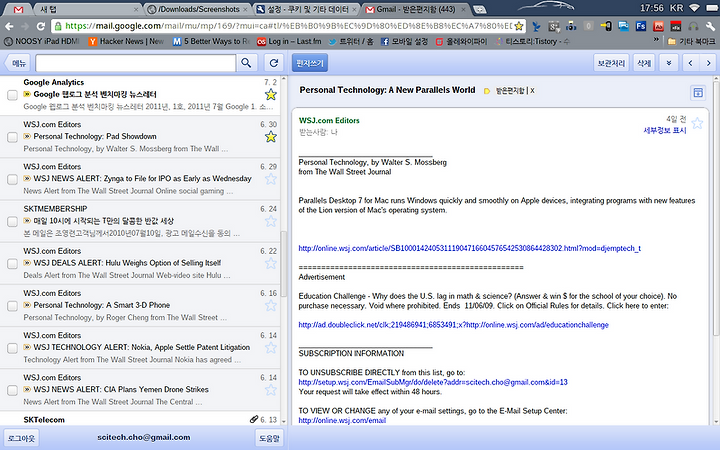Open the new tab button
720x450 pixels.
[x=479, y=9]
